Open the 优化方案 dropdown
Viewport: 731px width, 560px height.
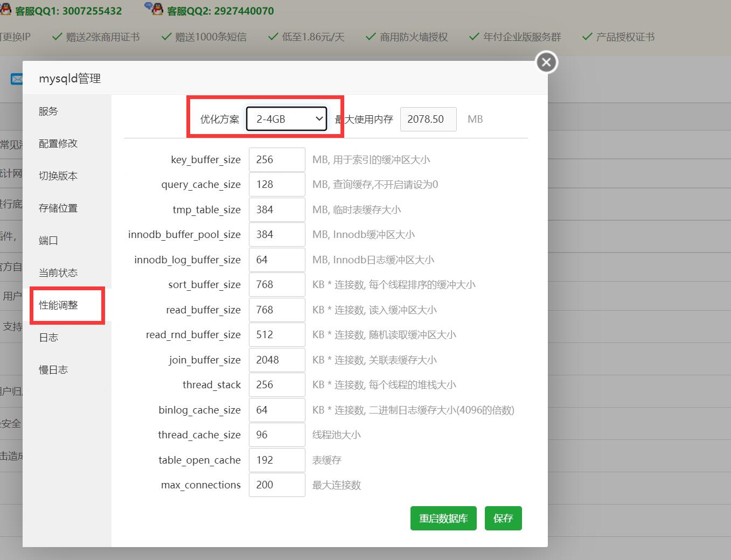pos(287,119)
